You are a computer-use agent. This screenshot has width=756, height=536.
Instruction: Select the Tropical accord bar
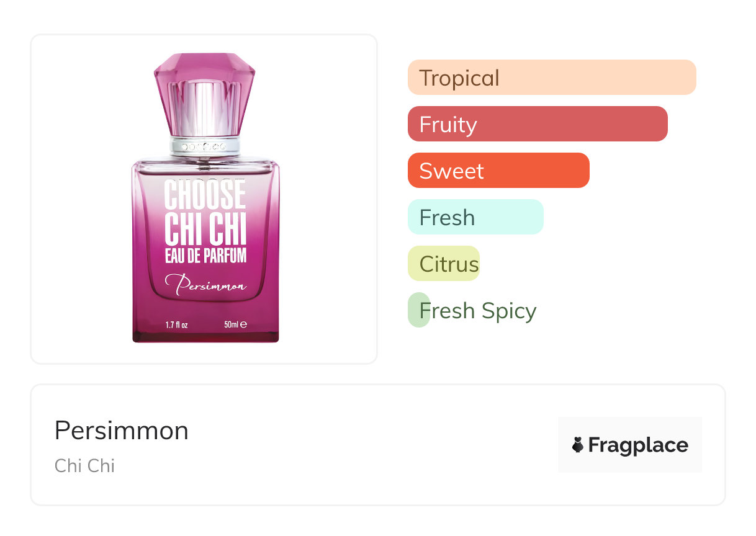click(x=551, y=78)
